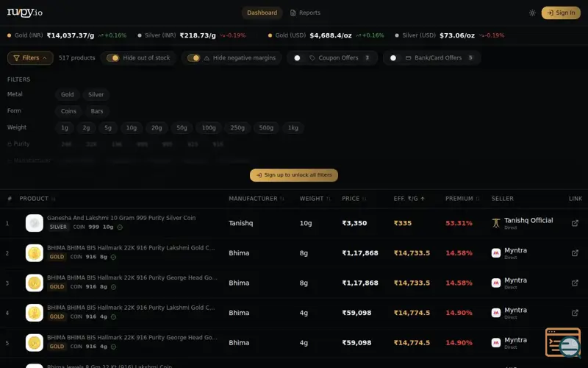
Task: Select the Coins form filter
Action: pos(68,111)
